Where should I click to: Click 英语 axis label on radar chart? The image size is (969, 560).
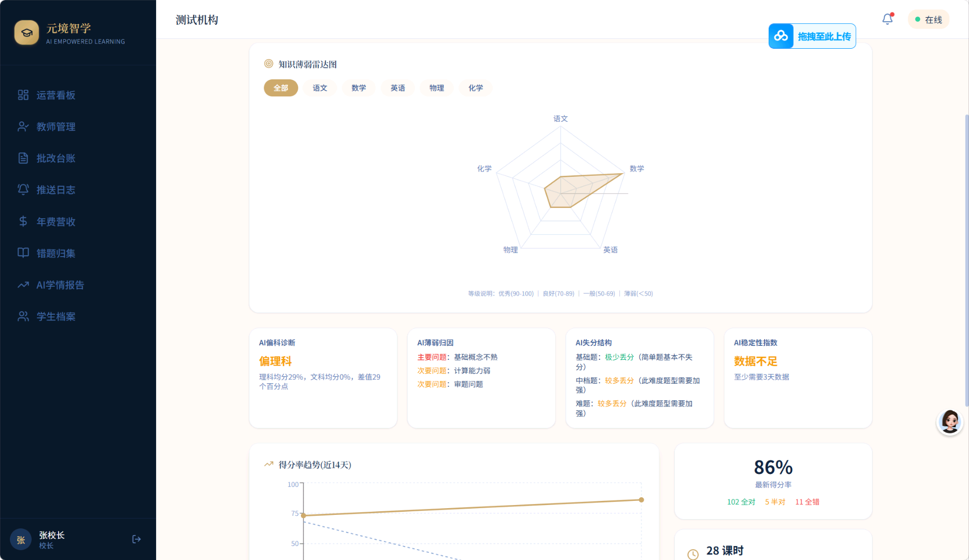tap(610, 249)
